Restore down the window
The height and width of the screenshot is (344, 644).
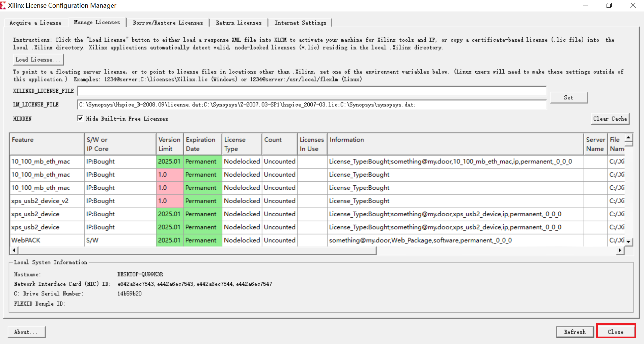click(609, 5)
